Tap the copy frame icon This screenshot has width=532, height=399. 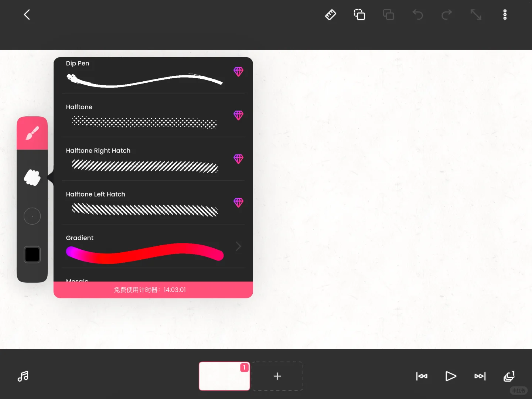click(359, 15)
